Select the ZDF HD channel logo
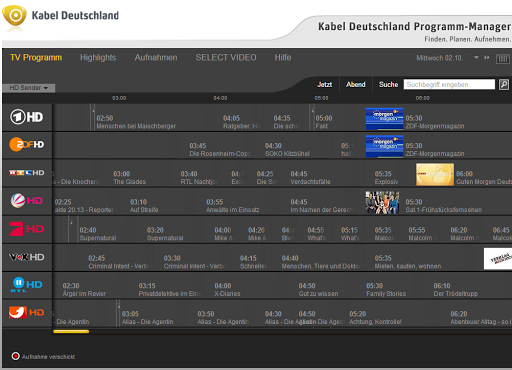The width and height of the screenshot is (512, 370). (x=27, y=144)
